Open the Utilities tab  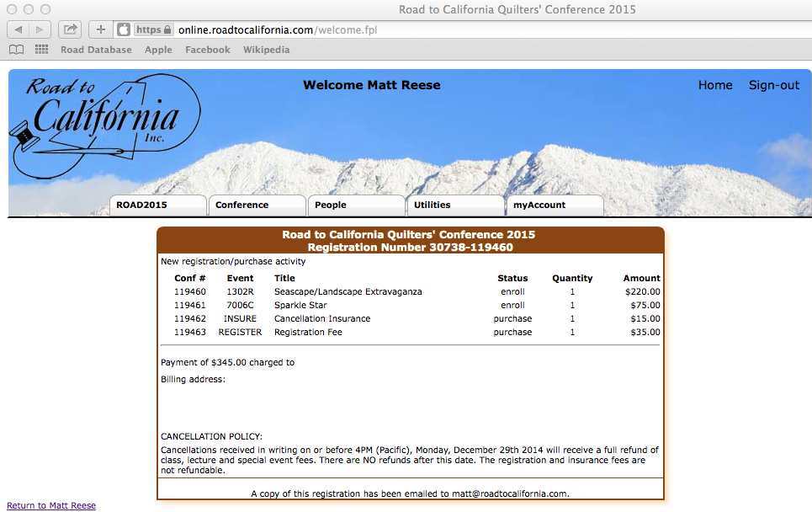[455, 205]
